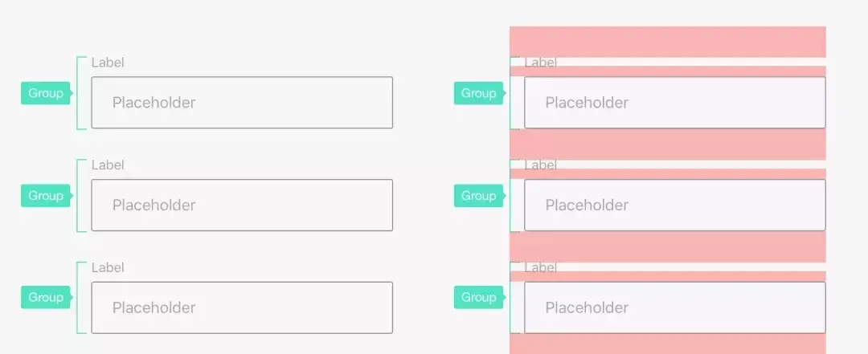Click the third Label text in left column

108,267
